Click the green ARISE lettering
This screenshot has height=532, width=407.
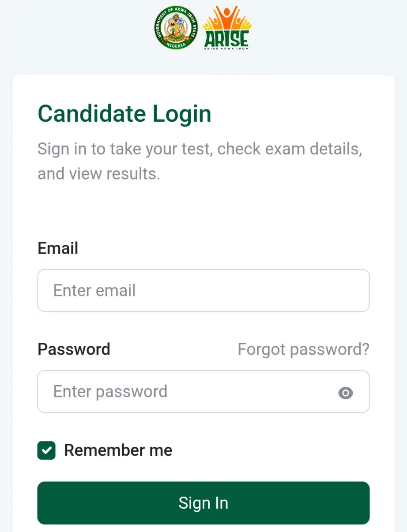[x=226, y=39]
